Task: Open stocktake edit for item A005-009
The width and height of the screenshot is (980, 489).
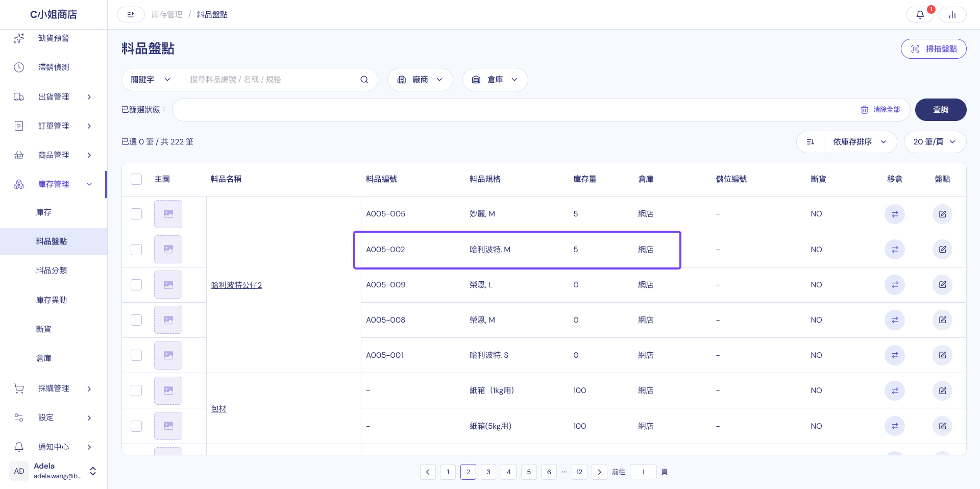Action: click(943, 285)
